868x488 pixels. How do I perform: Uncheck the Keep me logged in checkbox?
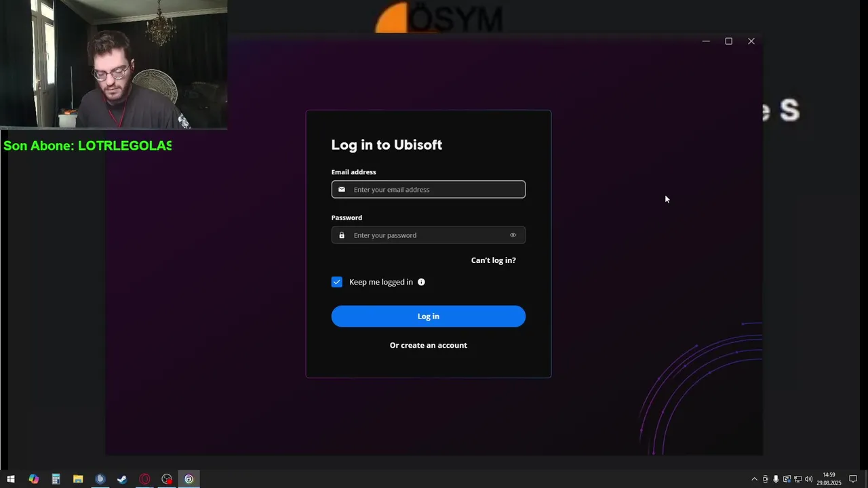pyautogui.click(x=337, y=282)
